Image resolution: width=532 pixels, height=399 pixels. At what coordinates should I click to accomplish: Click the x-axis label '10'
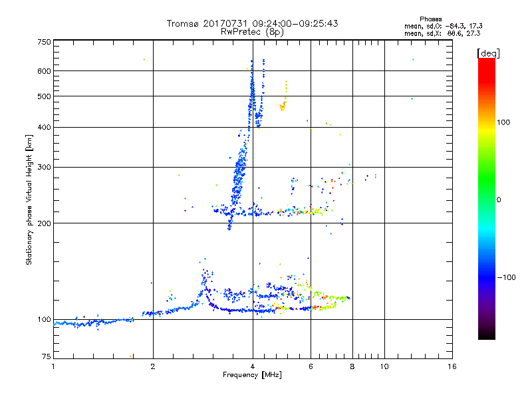pos(384,366)
